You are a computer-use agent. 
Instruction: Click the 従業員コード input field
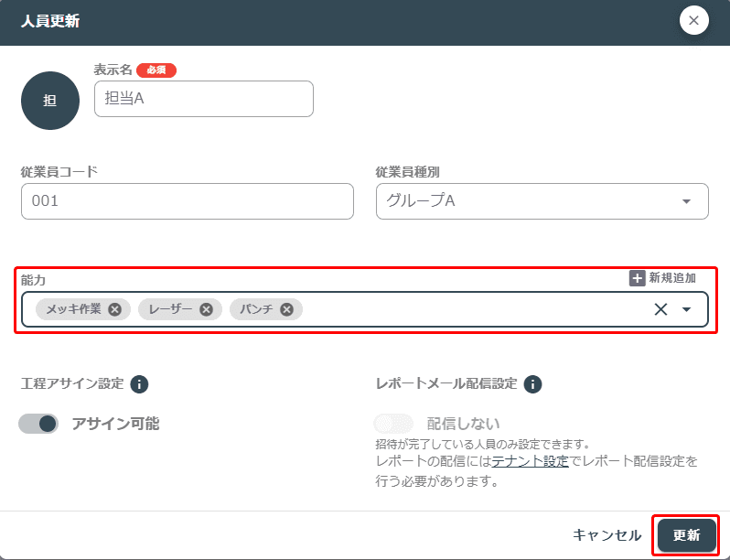click(x=188, y=201)
